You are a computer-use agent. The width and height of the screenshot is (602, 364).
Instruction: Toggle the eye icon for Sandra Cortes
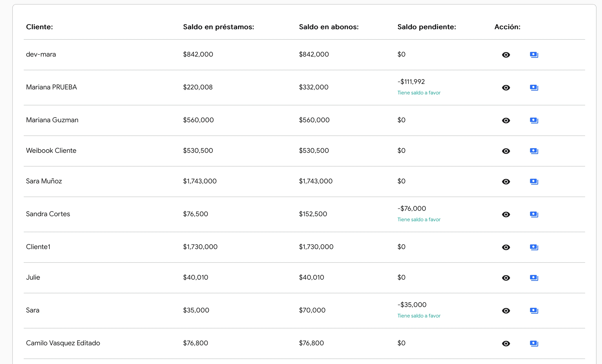click(506, 215)
